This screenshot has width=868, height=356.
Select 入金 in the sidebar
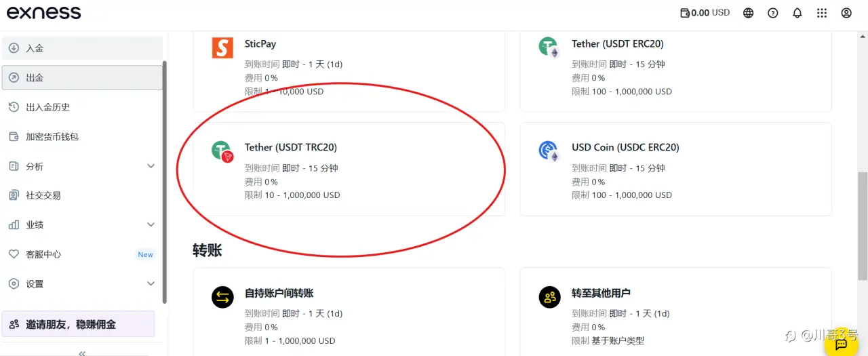tap(82, 48)
